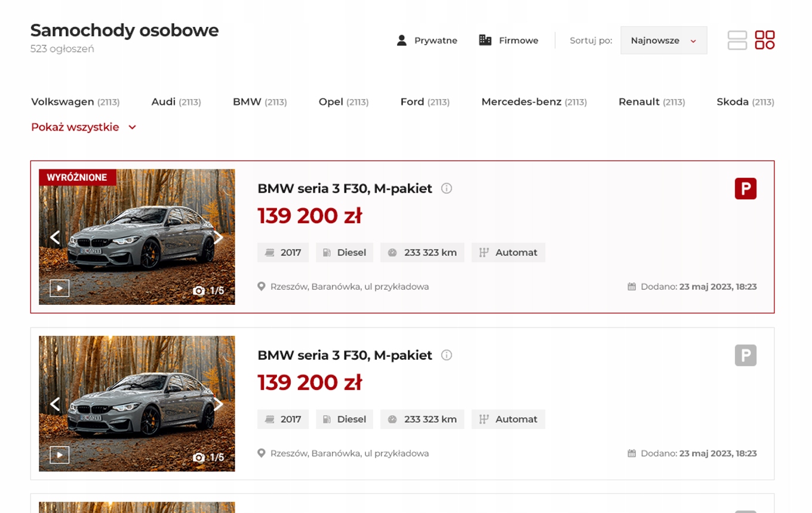Click info icon beside second BMW title
This screenshot has height=513, width=812.
[447, 356]
